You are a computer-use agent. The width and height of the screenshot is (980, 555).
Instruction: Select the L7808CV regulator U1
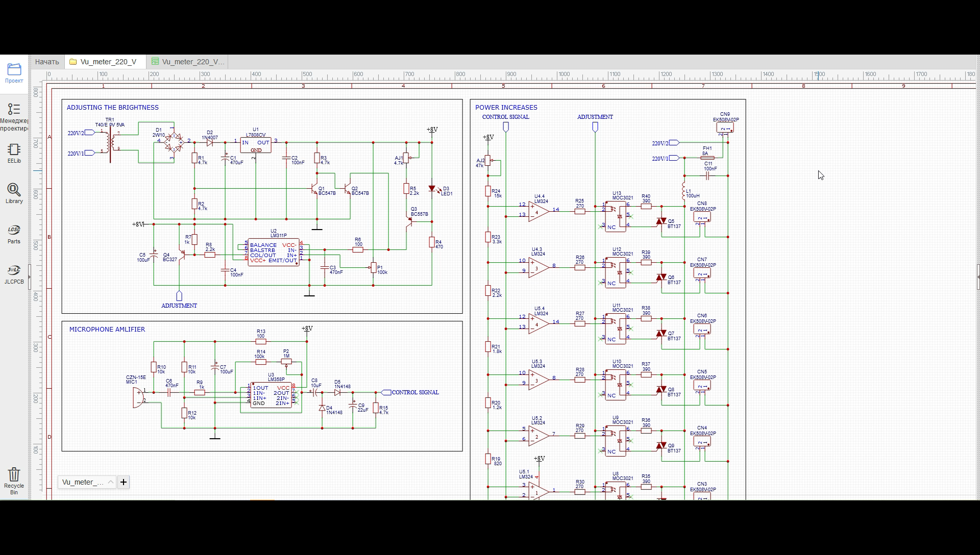pos(255,145)
